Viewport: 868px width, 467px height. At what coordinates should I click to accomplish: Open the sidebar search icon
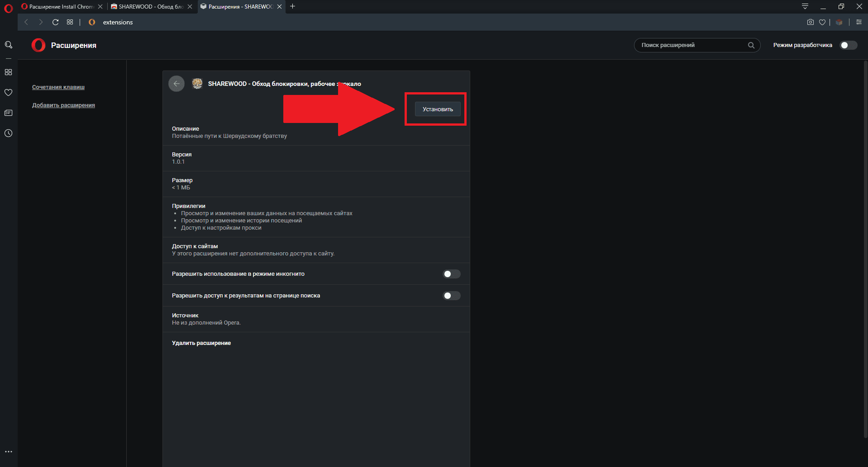pos(8,45)
